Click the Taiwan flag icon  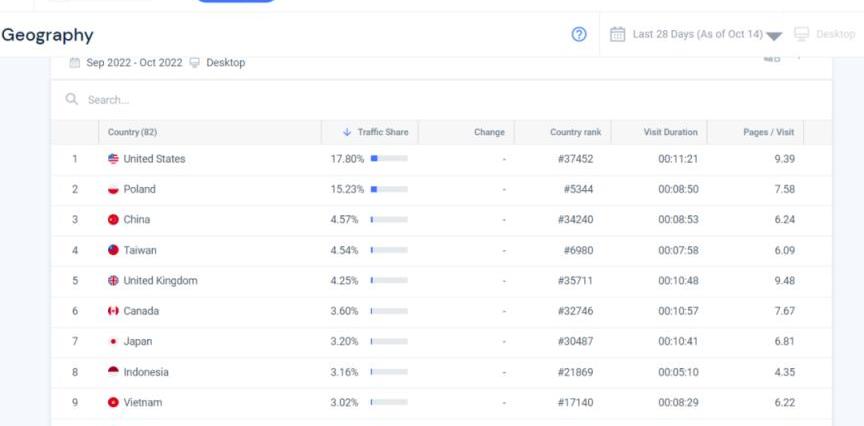(113, 250)
